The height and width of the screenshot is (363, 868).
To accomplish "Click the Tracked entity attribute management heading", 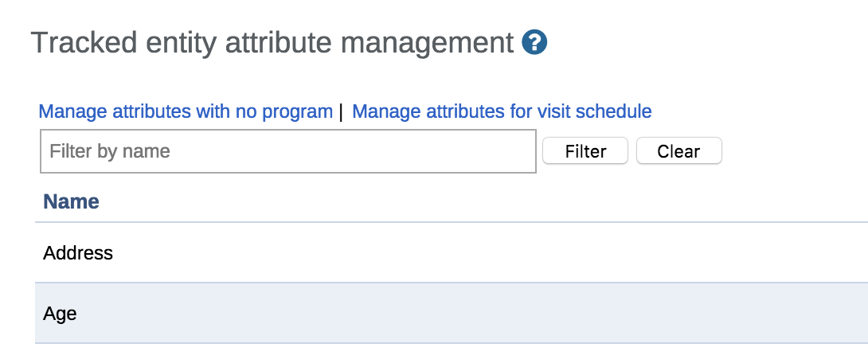I will [272, 43].
